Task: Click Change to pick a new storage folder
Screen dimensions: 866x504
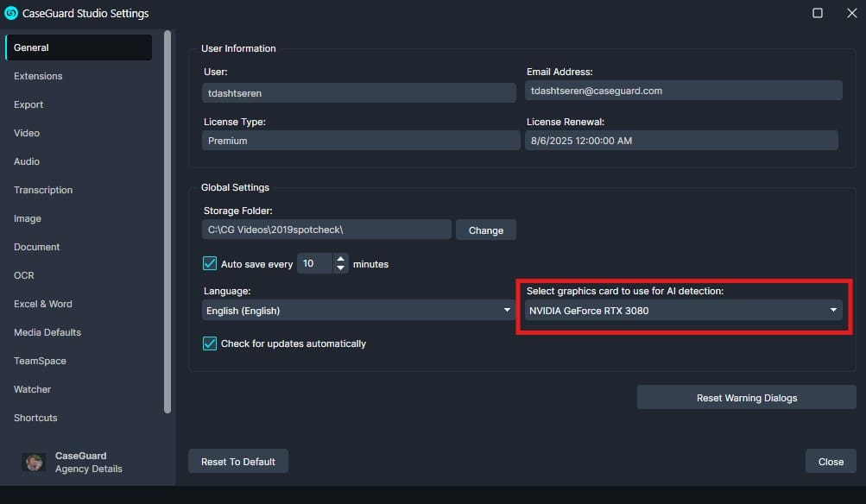Action: click(485, 230)
